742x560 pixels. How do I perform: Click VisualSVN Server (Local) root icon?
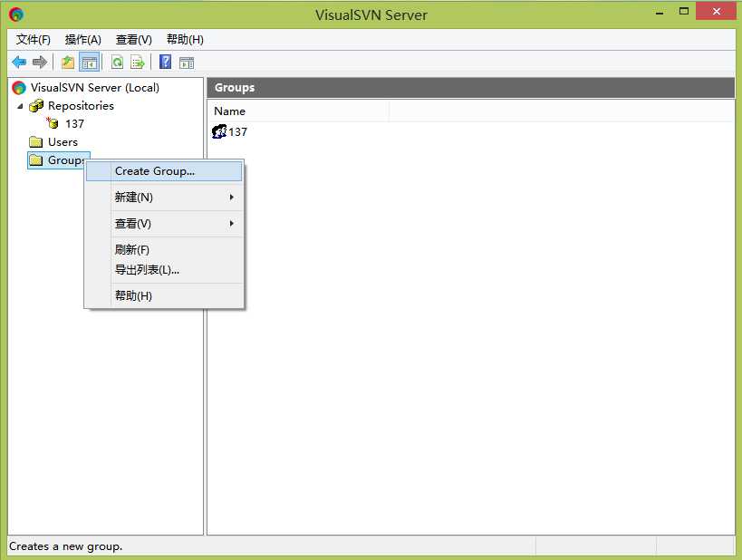click(19, 88)
